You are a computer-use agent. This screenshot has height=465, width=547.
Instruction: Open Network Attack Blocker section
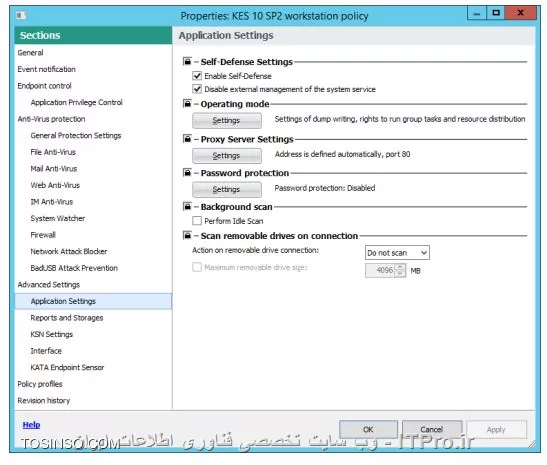93,252
